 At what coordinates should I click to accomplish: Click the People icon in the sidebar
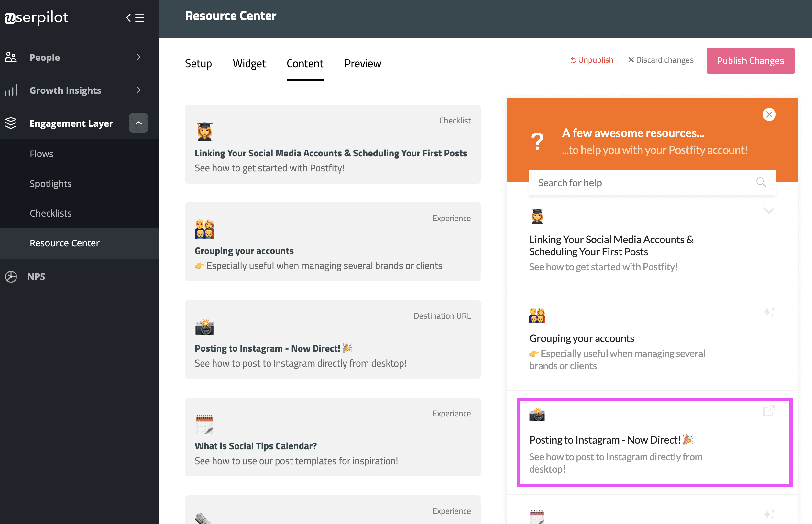(11, 57)
